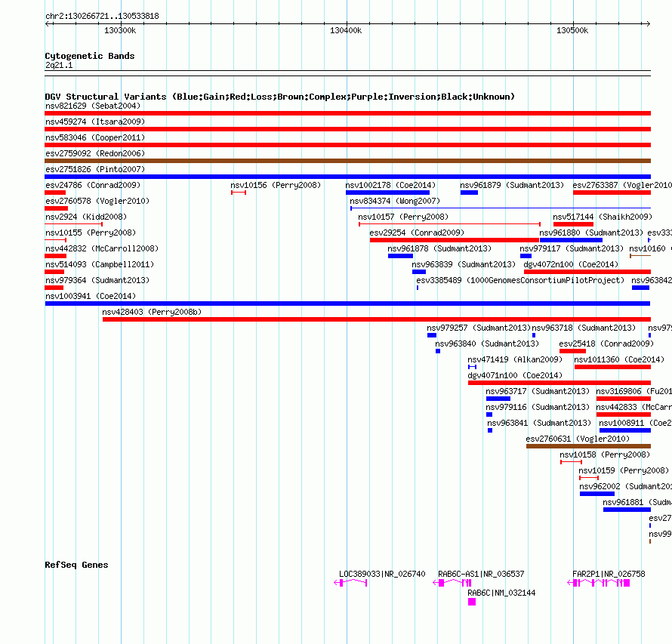Select the blue esv2751826 (Pinto2007) gain bar
672x644 pixels.
347,177
